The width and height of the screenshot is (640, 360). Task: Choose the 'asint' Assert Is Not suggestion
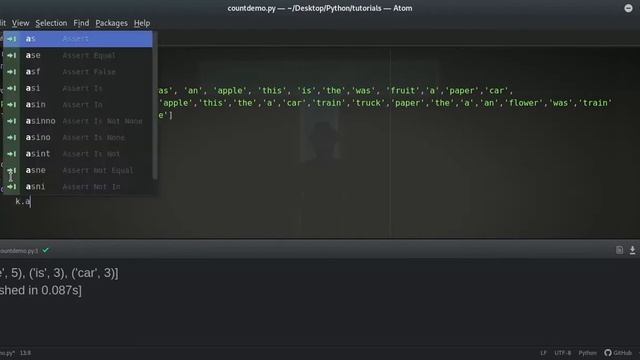[x=78, y=154]
